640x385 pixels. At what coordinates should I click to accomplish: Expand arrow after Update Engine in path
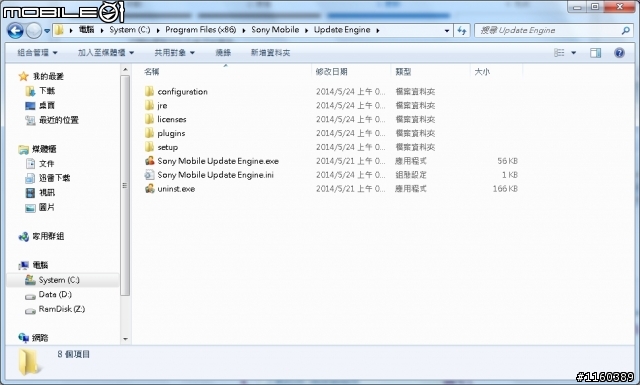378,31
